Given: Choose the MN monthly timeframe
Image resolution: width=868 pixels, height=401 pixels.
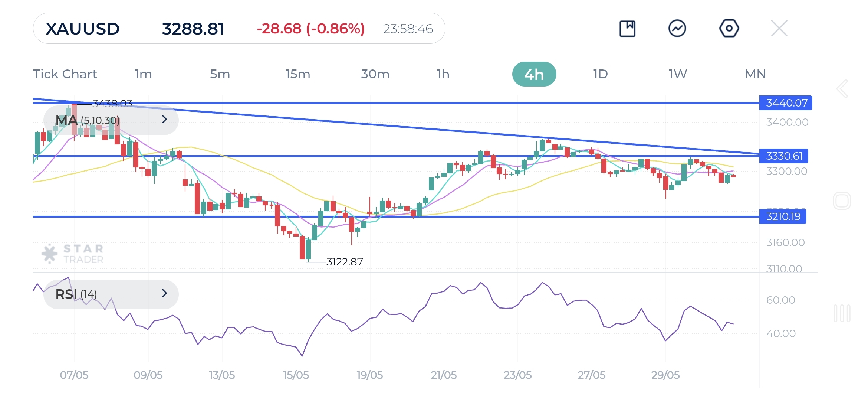Looking at the screenshot, I should [755, 74].
